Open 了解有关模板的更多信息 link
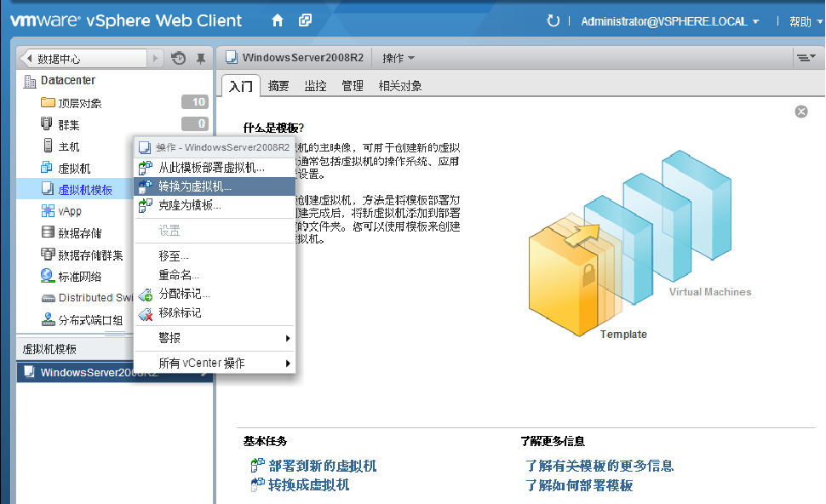Screen dimensions: 826x504 point(600,466)
